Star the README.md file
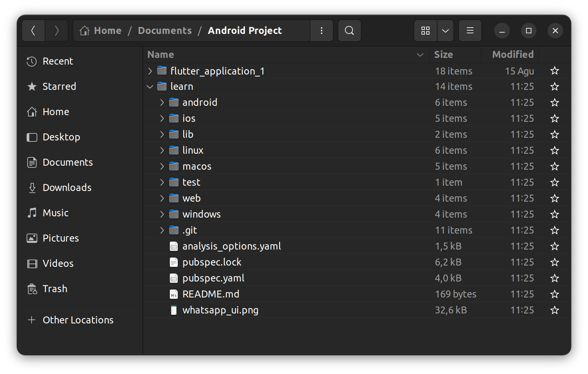The width and height of the screenshot is (588, 374). (554, 294)
